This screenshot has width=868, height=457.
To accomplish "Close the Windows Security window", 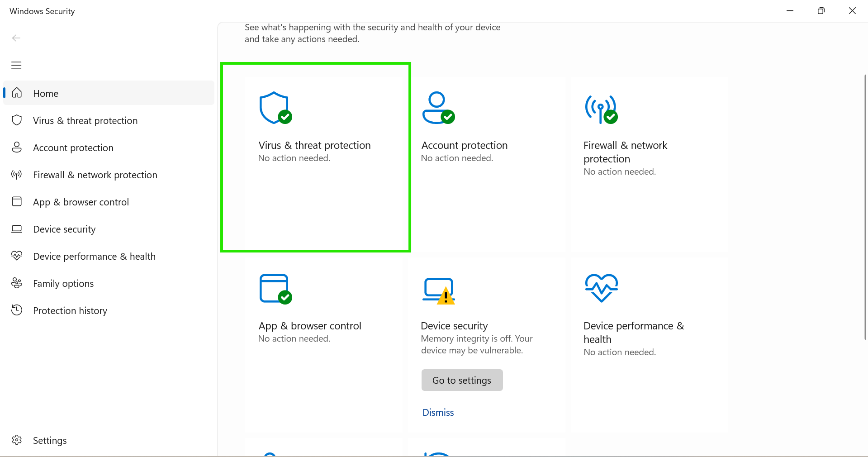I will tap(852, 11).
